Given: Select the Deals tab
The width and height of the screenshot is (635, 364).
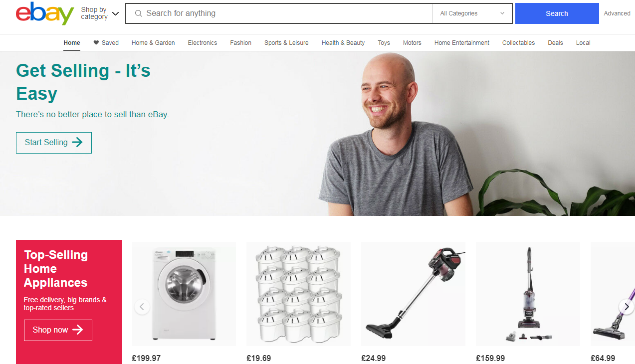Looking at the screenshot, I should point(555,43).
